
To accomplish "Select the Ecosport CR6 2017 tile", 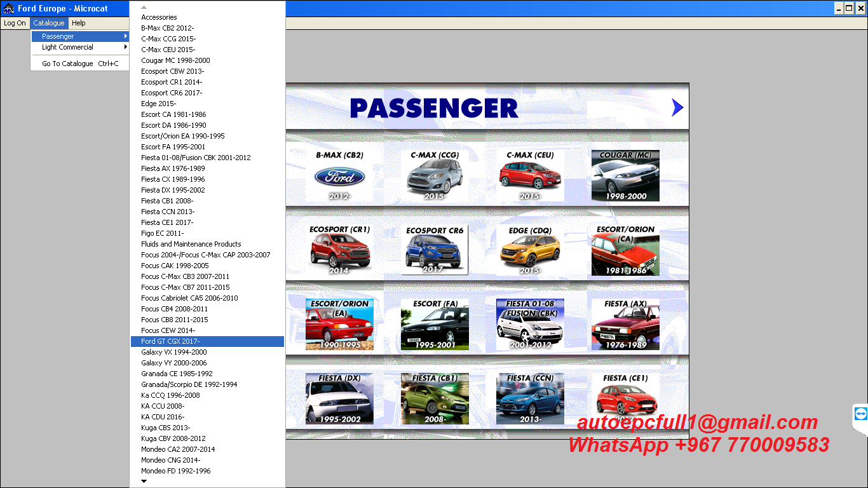I will (435, 250).
